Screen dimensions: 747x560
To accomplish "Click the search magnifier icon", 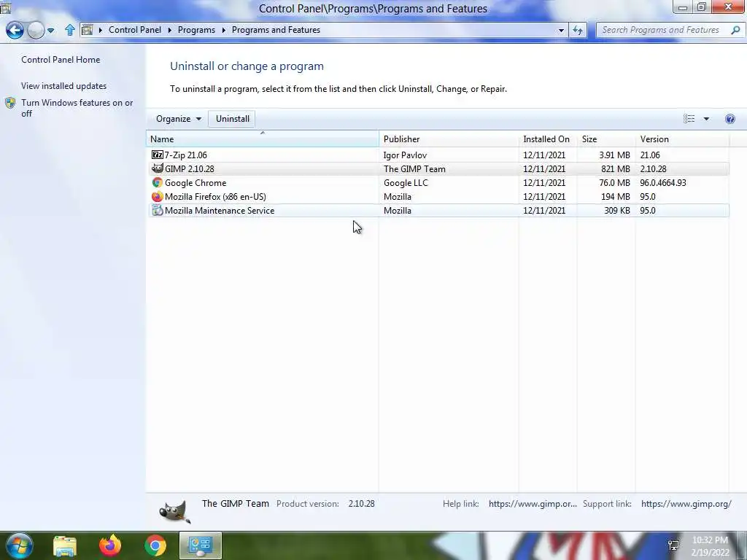I will point(735,30).
